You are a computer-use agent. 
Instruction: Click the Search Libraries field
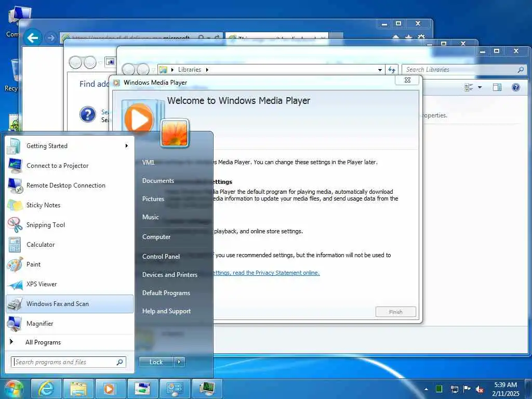coord(464,70)
